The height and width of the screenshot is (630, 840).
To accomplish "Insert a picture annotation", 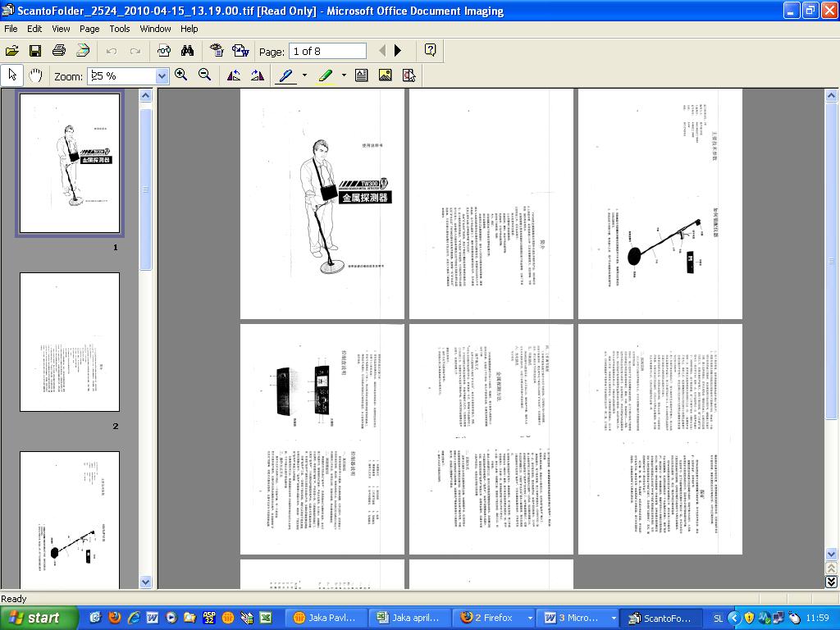I will [386, 75].
